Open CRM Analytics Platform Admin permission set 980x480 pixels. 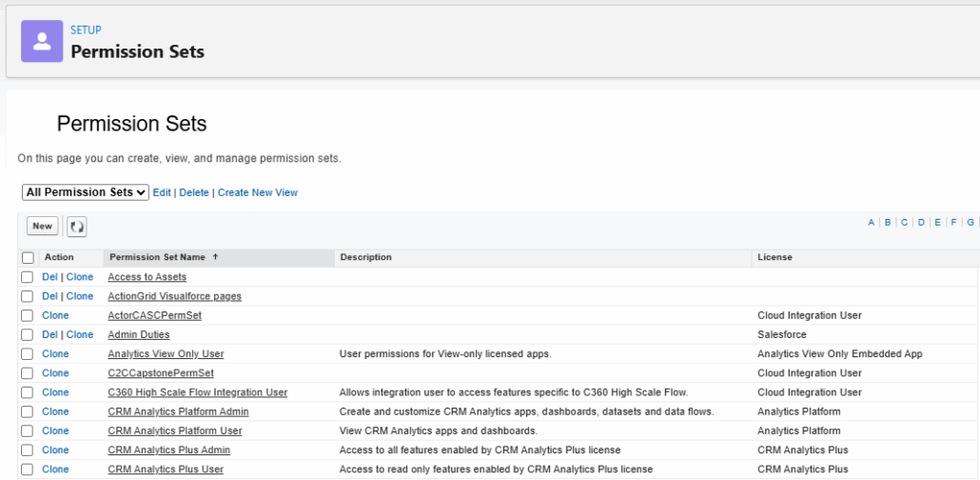pyautogui.click(x=178, y=411)
